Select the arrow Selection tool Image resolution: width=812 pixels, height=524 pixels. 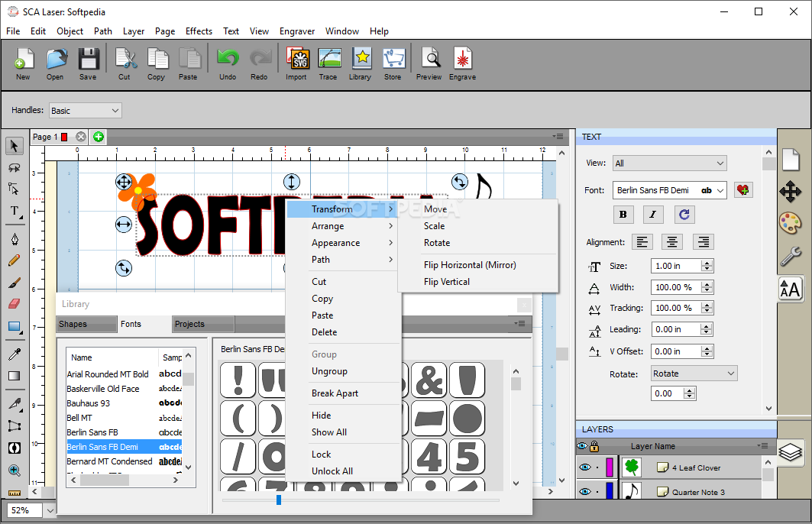coord(15,146)
